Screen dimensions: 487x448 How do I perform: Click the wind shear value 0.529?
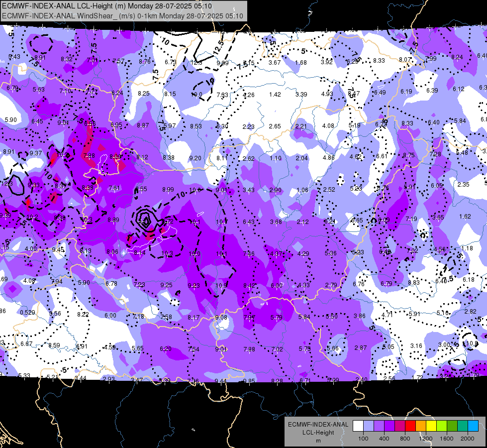coord(28,313)
